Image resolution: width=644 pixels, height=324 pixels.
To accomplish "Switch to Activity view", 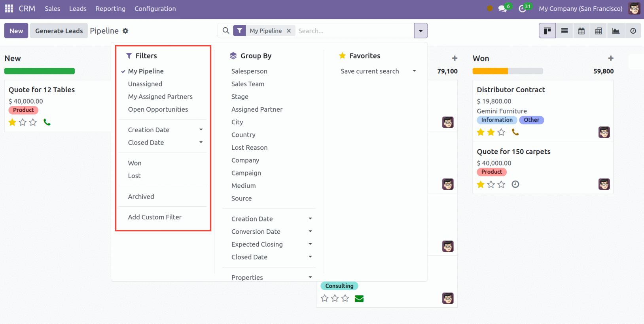I will click(633, 30).
